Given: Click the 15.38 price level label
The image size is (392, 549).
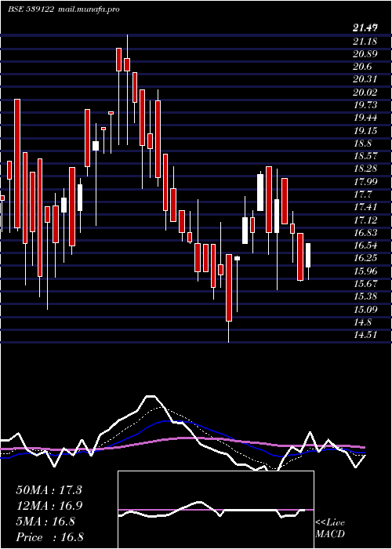Looking at the screenshot, I should point(365,296).
